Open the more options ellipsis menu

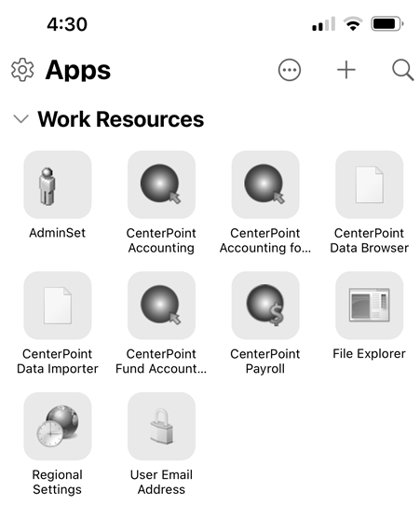click(290, 70)
